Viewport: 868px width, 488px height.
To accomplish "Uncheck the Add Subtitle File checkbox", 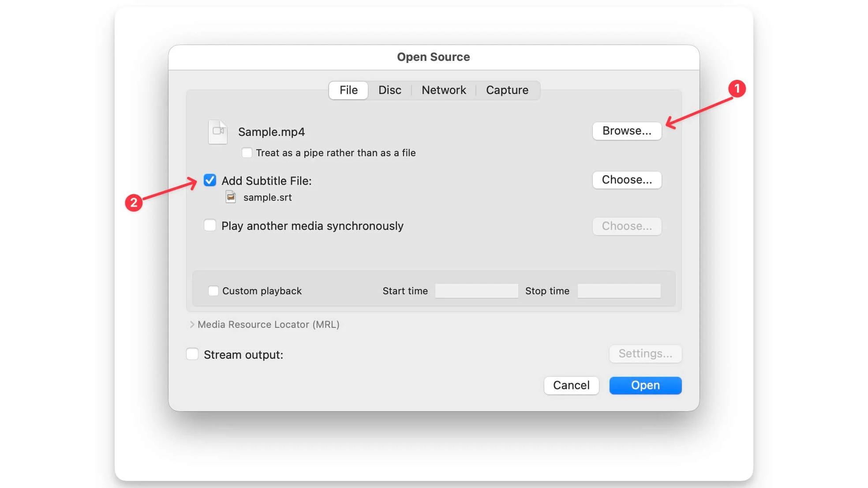I will coord(210,180).
